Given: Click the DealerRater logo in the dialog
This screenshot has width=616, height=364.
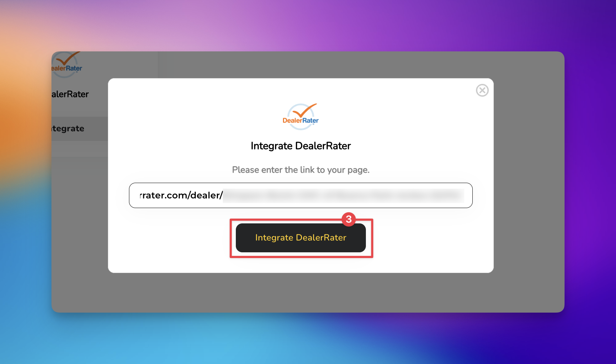Looking at the screenshot, I should (x=300, y=116).
